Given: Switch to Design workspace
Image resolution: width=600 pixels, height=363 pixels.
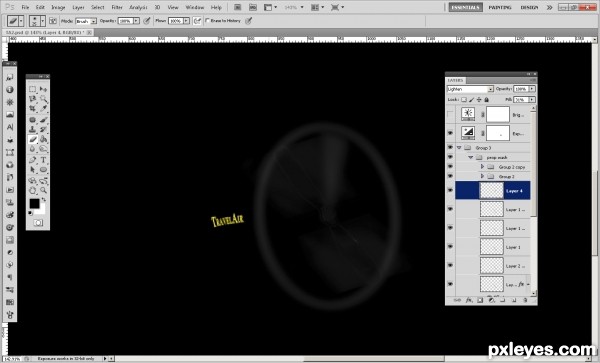Looking at the screenshot, I should [529, 7].
